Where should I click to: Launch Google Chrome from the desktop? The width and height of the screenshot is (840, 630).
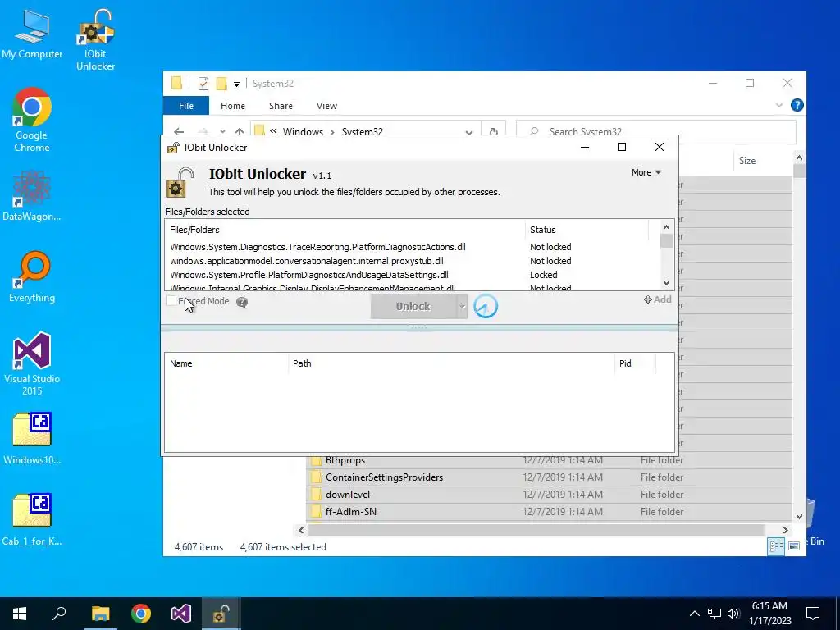point(32,120)
